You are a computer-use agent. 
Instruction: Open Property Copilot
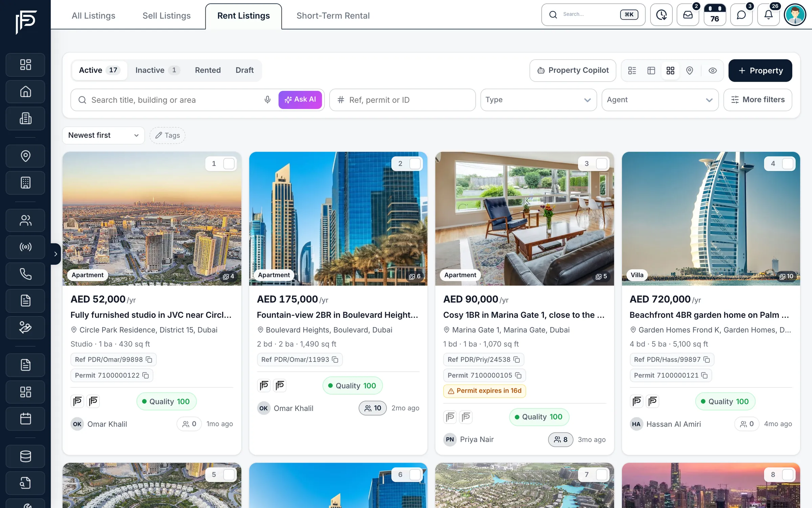coord(572,70)
